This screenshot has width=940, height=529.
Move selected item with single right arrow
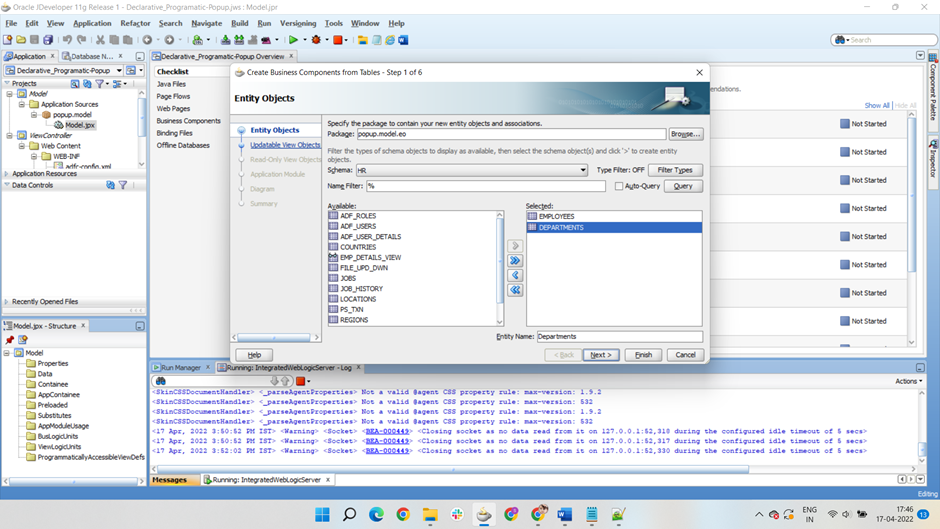click(x=514, y=246)
